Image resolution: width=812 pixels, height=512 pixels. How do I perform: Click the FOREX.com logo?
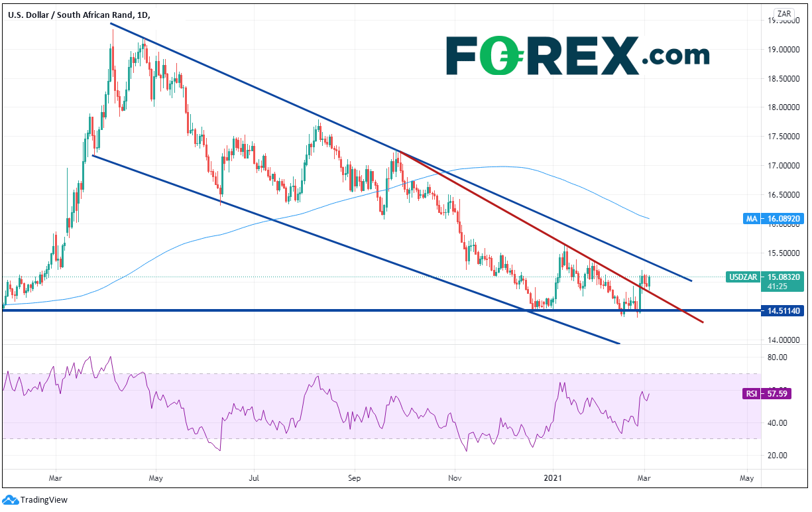pos(577,55)
